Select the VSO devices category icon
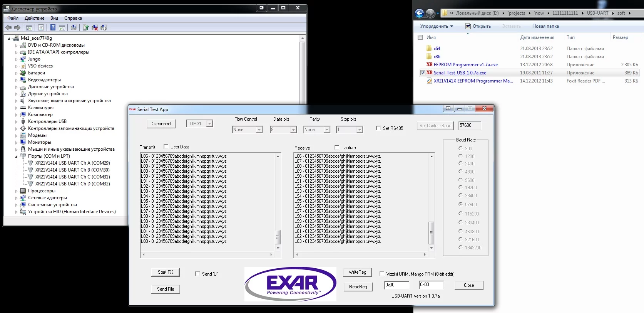The image size is (644, 313). click(x=23, y=66)
